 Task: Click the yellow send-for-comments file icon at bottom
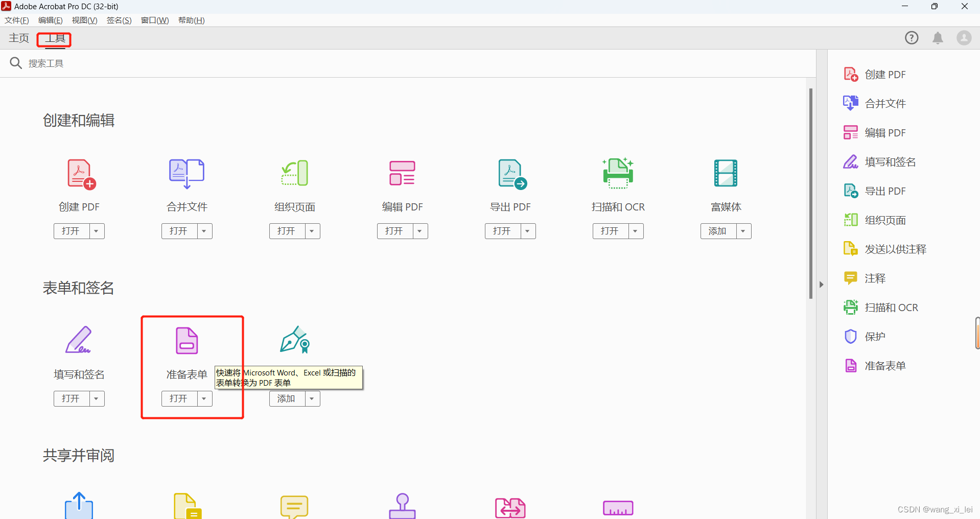pos(188,506)
